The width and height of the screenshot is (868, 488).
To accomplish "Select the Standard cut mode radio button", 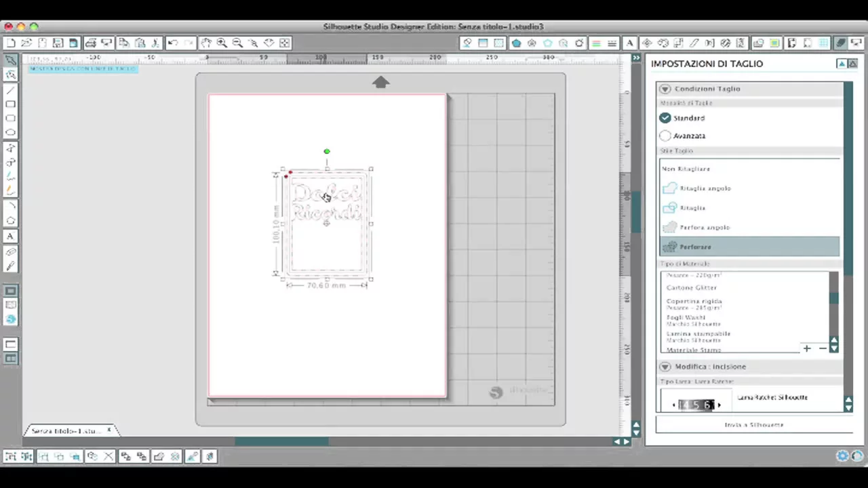I will (x=665, y=118).
